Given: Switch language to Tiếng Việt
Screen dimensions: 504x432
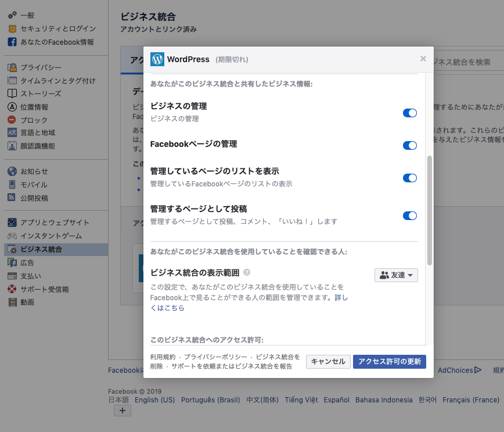Looking at the screenshot, I should click(301, 400).
